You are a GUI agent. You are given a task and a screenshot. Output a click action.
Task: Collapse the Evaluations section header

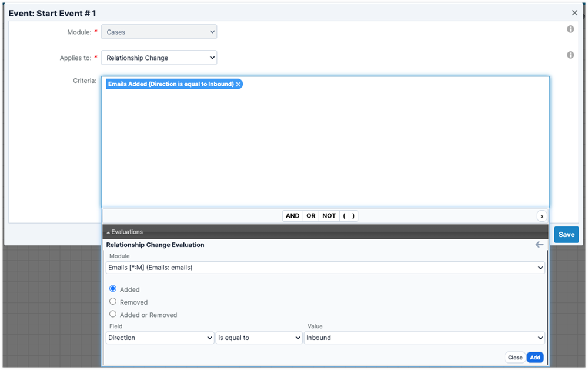coord(125,232)
